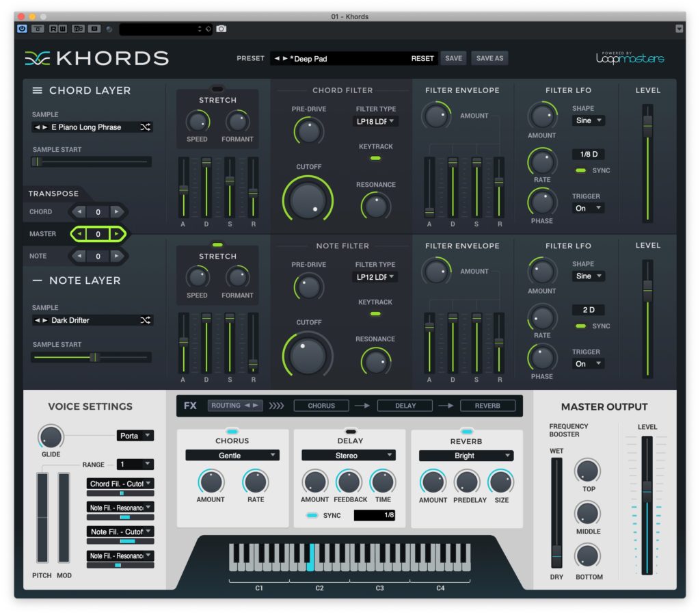Select next Note Layer sample arrow

[x=44, y=320]
